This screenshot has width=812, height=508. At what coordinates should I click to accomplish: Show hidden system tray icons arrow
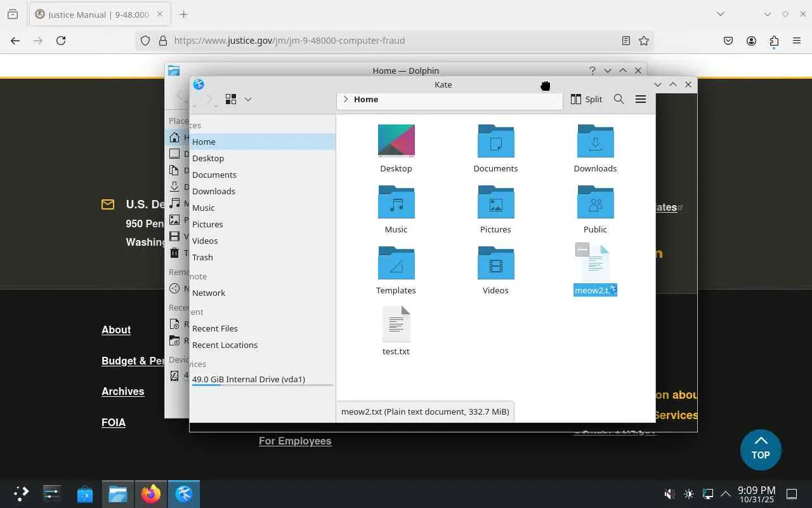tap(726, 493)
